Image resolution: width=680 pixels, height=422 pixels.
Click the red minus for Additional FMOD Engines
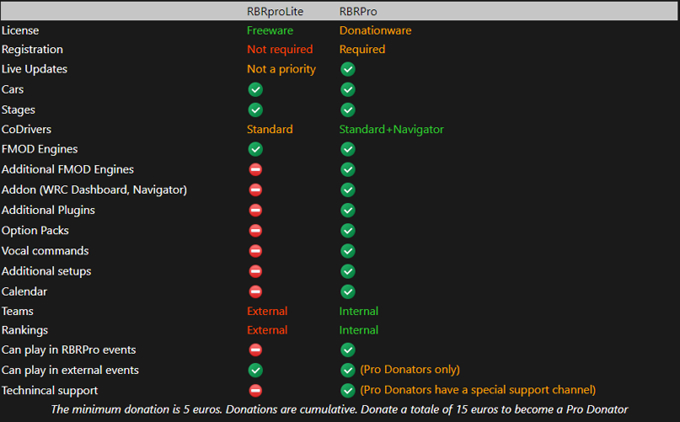coord(255,170)
